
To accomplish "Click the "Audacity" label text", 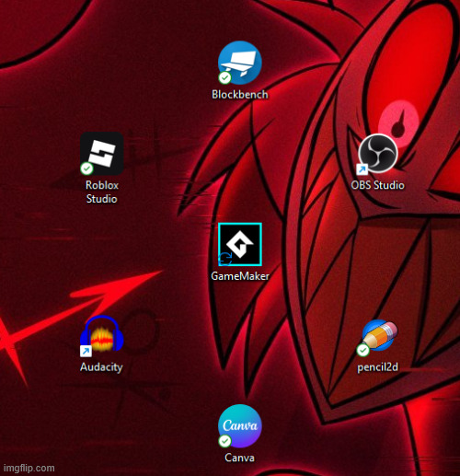I will tap(101, 367).
